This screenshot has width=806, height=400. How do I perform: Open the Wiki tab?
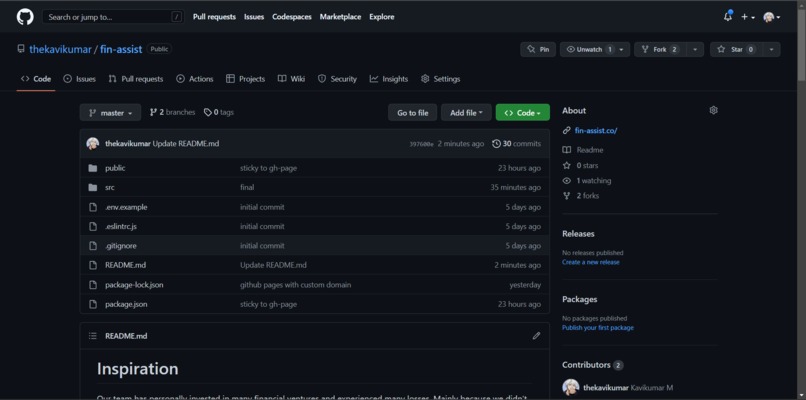tap(291, 79)
